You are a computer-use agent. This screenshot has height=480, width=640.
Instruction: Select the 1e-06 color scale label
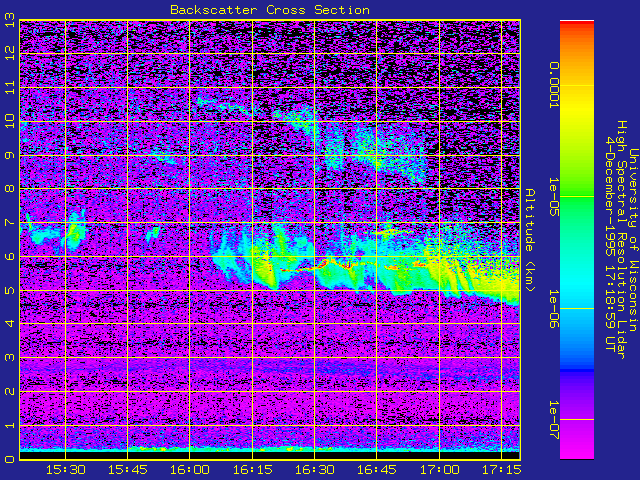pos(554,309)
